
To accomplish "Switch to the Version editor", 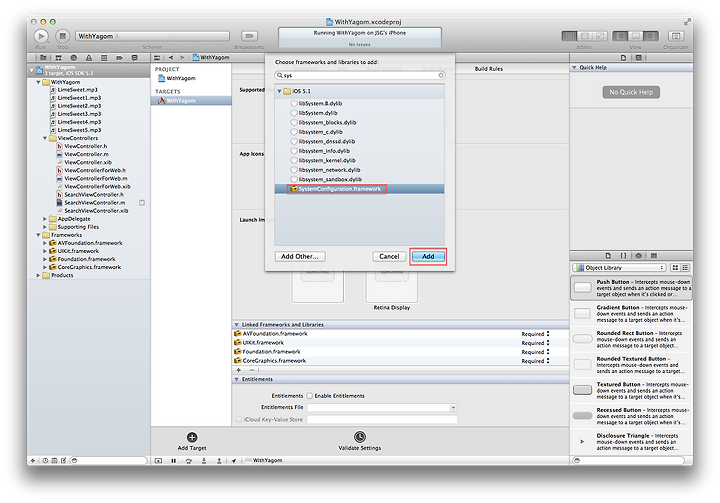I will tap(600, 36).
